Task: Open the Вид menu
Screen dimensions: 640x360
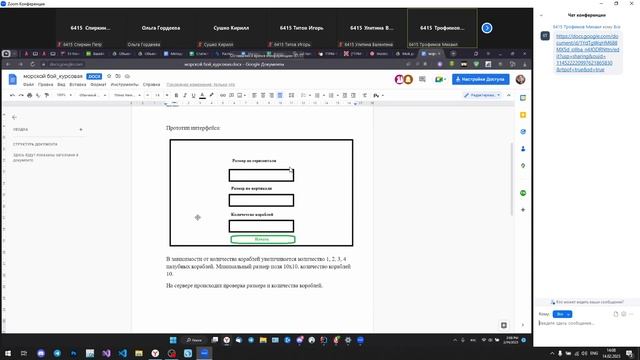Action: pos(61,84)
